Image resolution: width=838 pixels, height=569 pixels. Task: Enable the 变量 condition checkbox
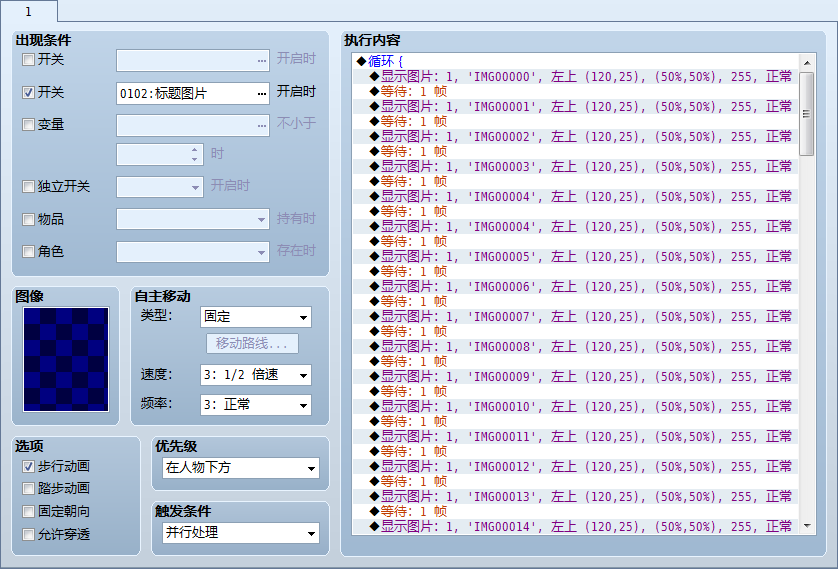28,124
